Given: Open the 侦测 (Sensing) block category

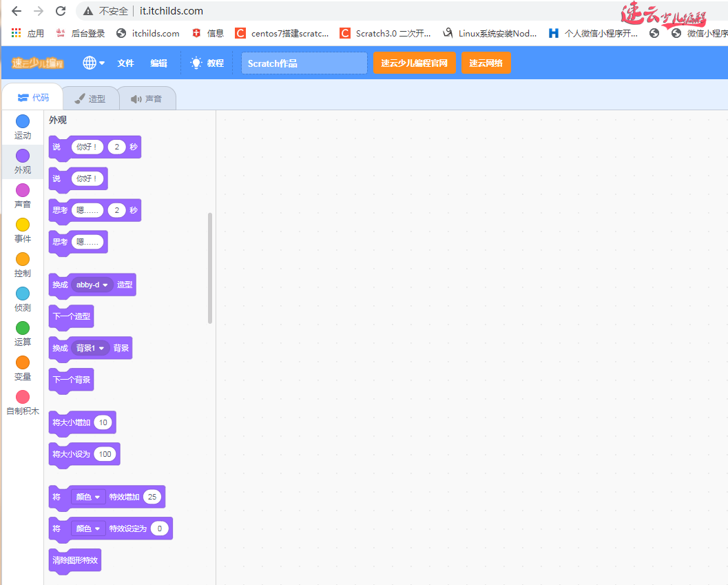Looking at the screenshot, I should coord(23,294).
